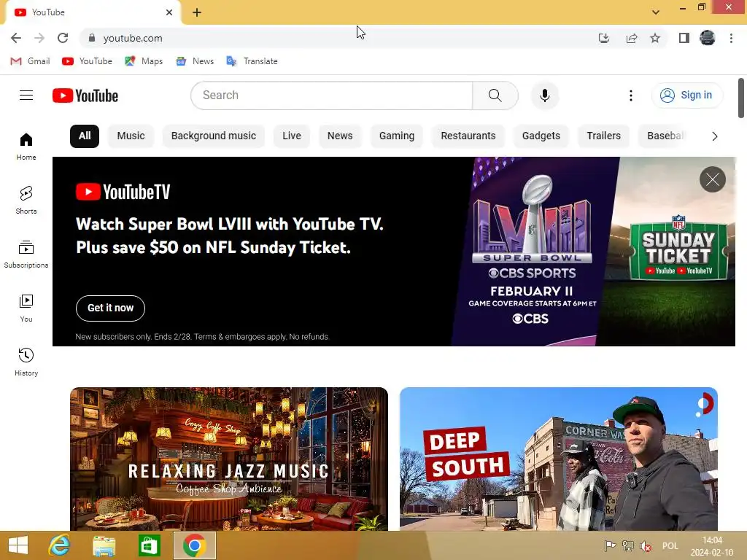Select the Music filter chip
The height and width of the screenshot is (560, 747).
tap(131, 136)
